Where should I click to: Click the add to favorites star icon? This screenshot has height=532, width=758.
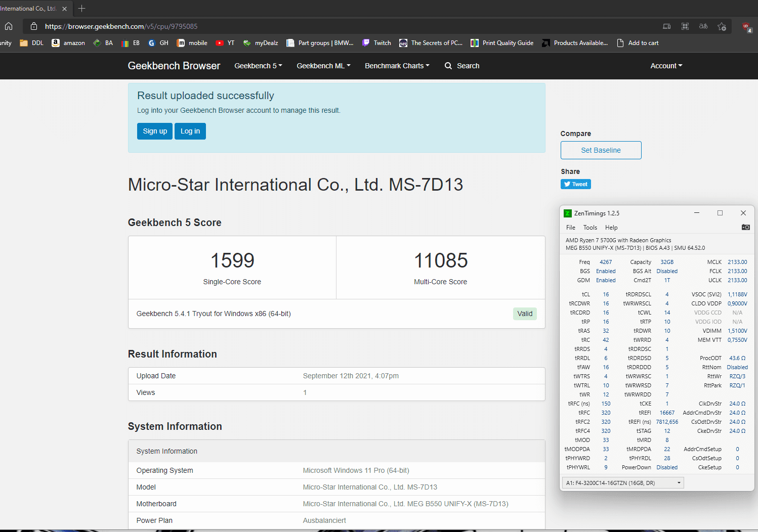pyautogui.click(x=722, y=26)
